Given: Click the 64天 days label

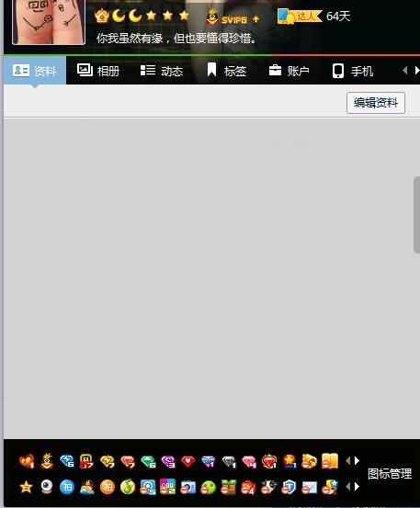Looking at the screenshot, I should pyautogui.click(x=338, y=17).
